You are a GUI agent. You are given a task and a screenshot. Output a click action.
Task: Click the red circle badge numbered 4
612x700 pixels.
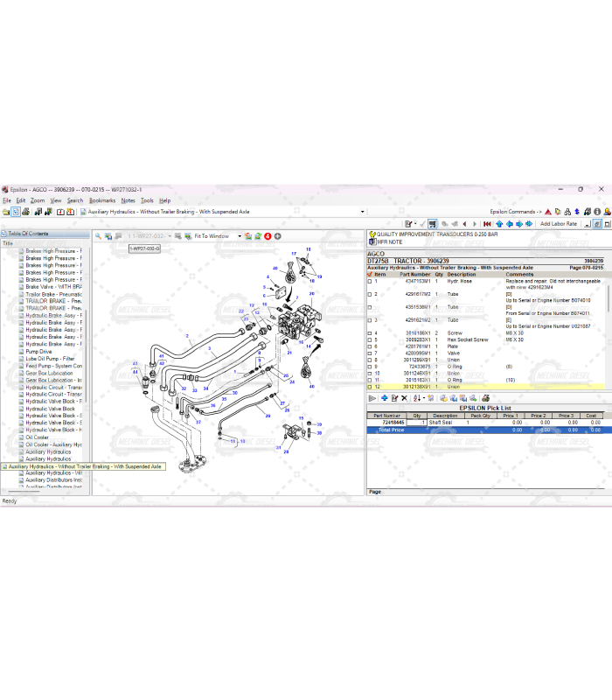(268, 236)
